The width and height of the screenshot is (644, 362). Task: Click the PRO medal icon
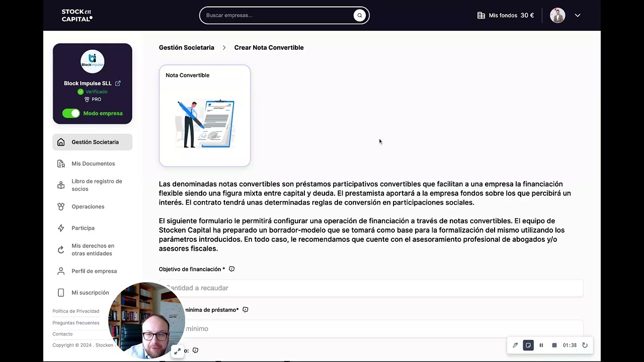(x=87, y=100)
